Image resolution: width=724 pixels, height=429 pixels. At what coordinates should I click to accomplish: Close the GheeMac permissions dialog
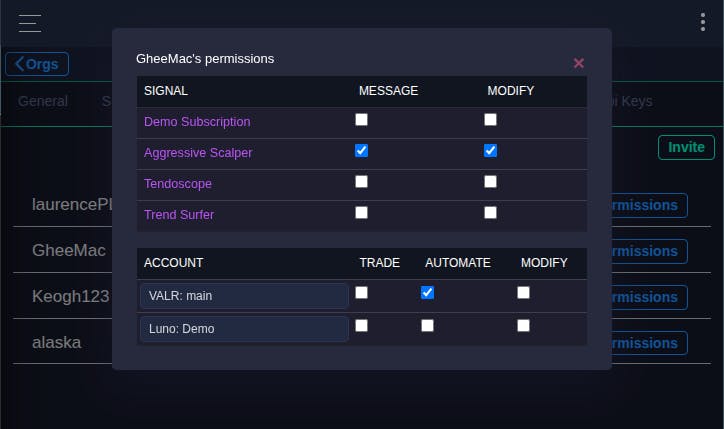click(578, 63)
